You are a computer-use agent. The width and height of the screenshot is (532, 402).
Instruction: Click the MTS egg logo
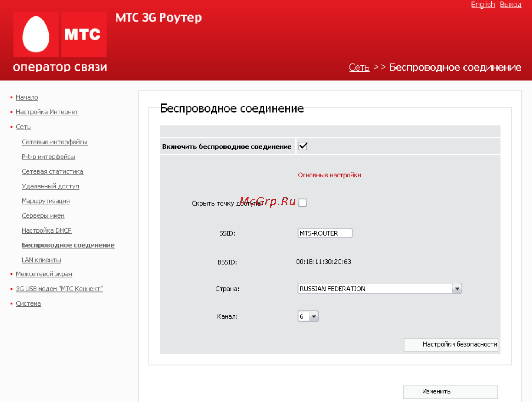point(36,34)
